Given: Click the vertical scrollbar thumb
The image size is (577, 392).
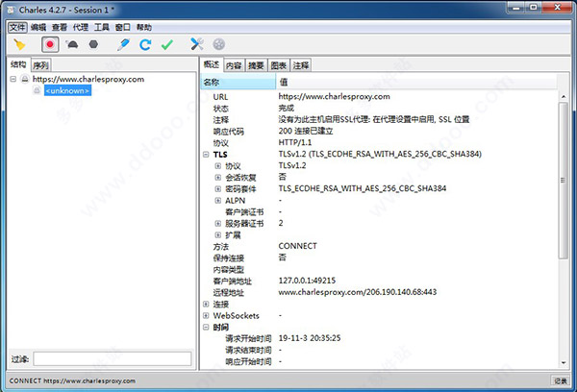Looking at the screenshot, I should tap(564, 181).
